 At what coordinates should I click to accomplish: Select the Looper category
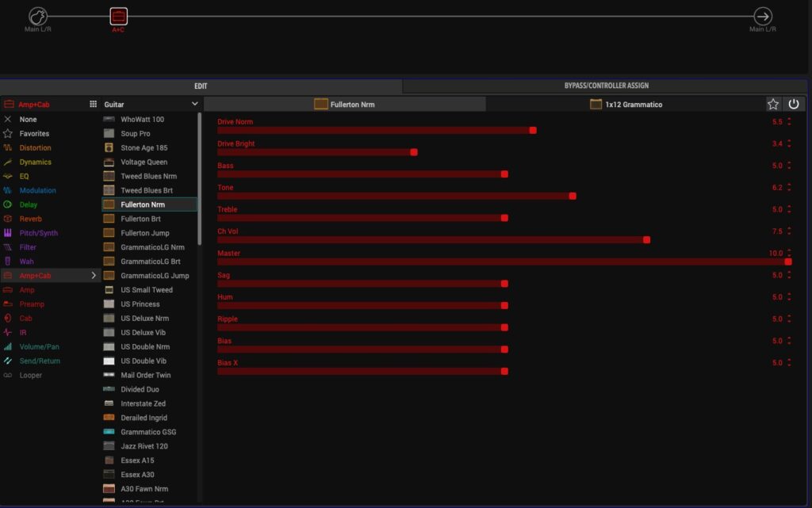pyautogui.click(x=30, y=376)
